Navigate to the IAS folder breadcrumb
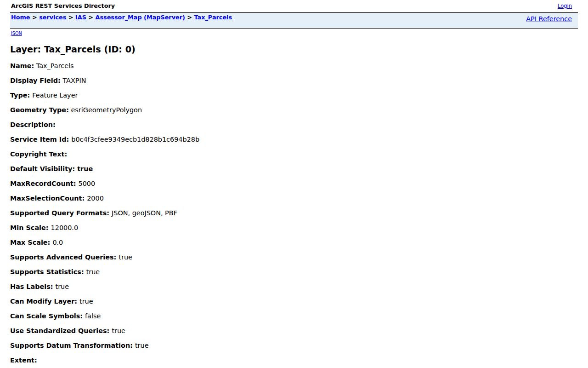Viewport: 588px width, 368px height. (81, 17)
